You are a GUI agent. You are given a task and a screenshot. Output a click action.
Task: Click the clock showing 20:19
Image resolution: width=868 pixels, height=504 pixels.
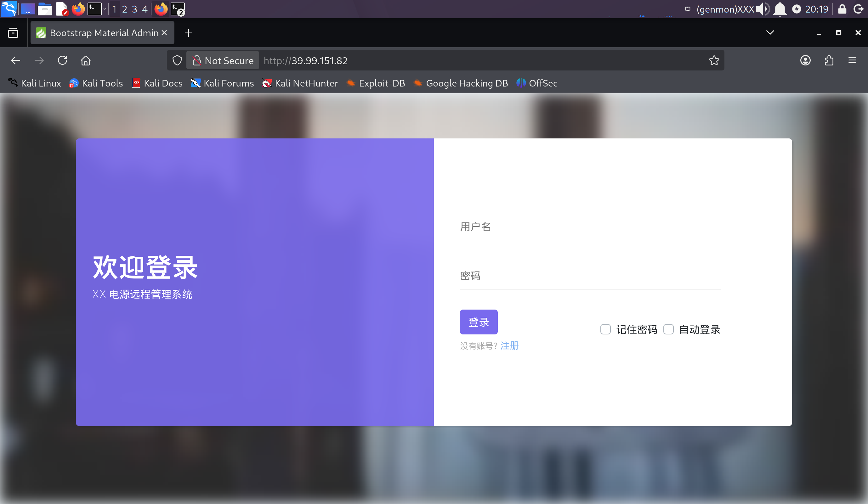817,9
